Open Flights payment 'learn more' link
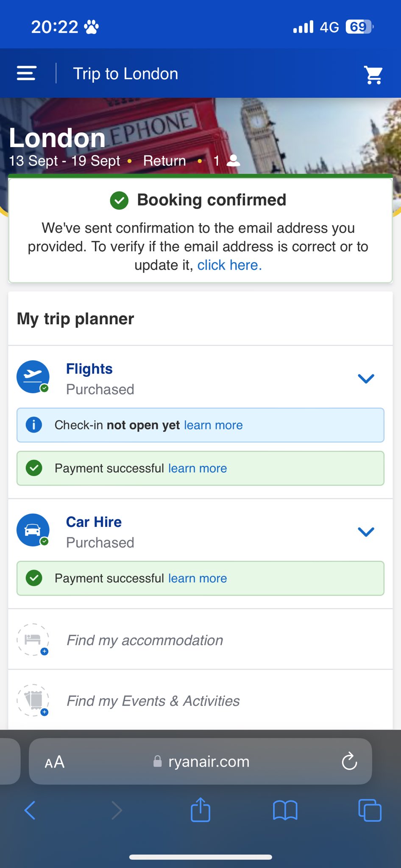This screenshot has height=868, width=401. pyautogui.click(x=198, y=468)
